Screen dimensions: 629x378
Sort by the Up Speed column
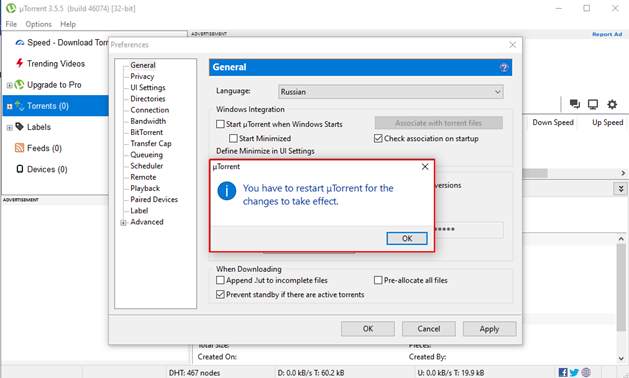[607, 122]
